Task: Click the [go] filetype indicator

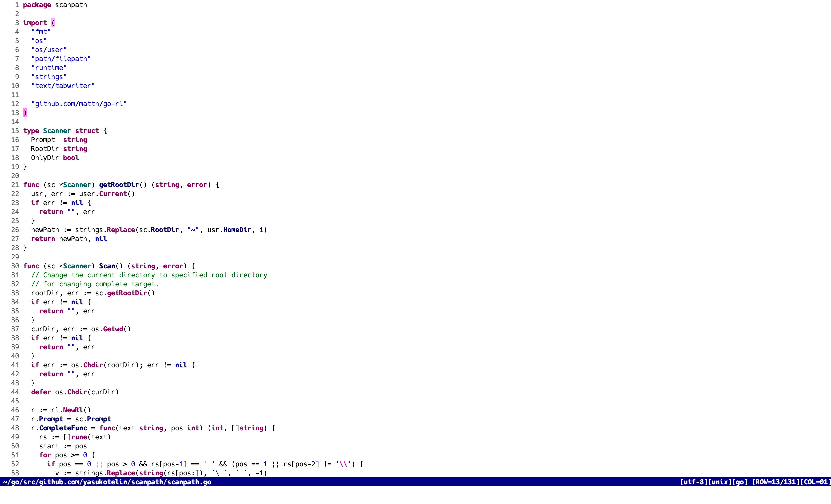Action: [x=740, y=482]
